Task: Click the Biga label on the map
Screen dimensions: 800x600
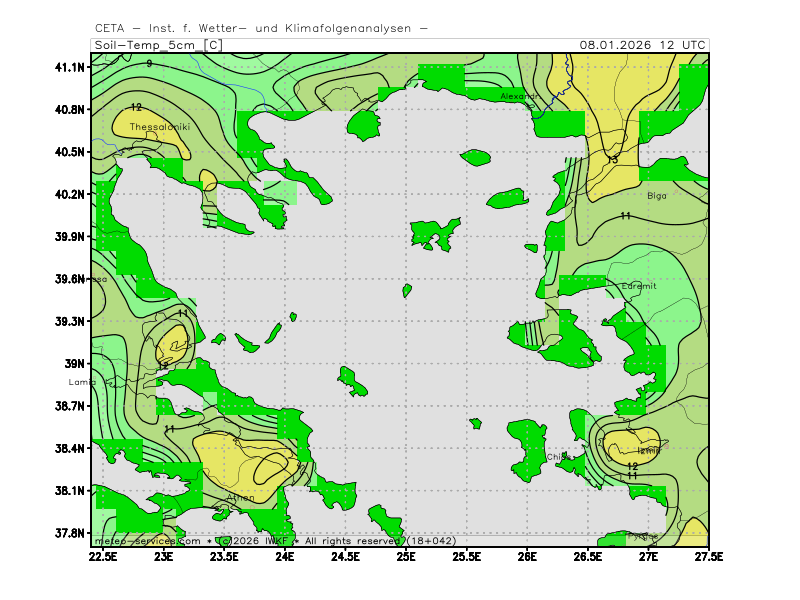Action: tap(656, 196)
